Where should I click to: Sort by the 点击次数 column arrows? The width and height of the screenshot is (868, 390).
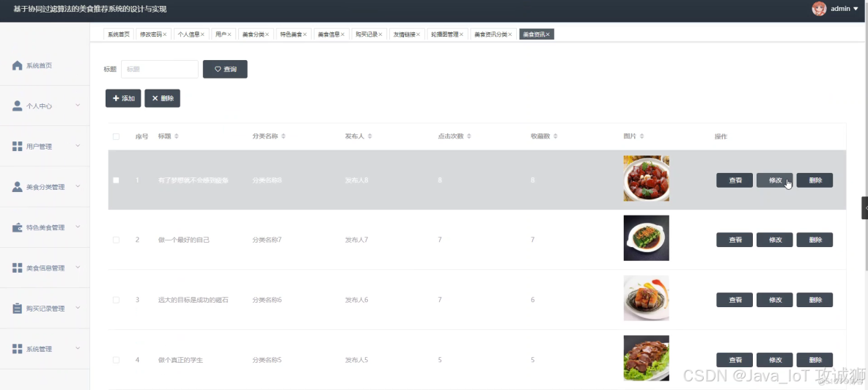pos(469,136)
